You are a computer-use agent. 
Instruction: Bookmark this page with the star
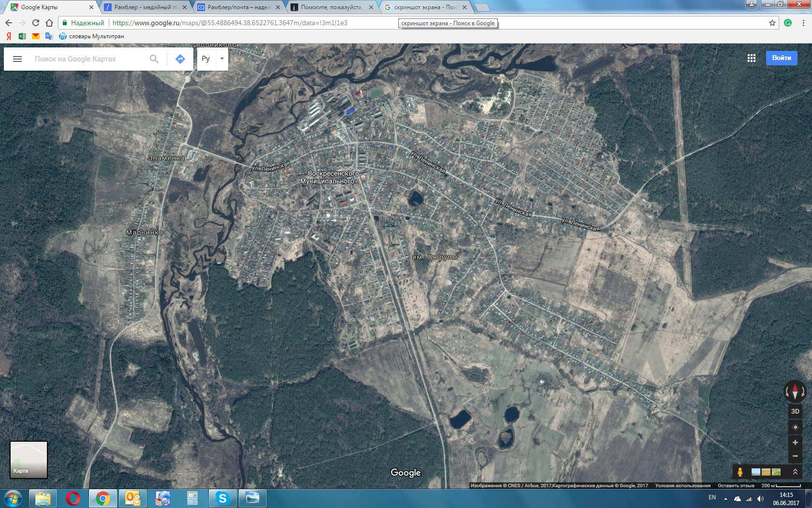click(772, 23)
